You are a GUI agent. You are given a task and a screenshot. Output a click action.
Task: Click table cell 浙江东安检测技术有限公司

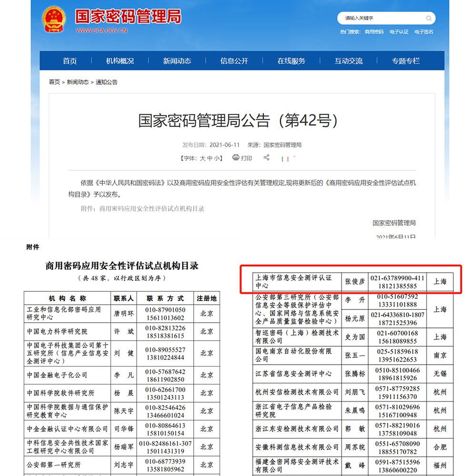click(297, 429)
